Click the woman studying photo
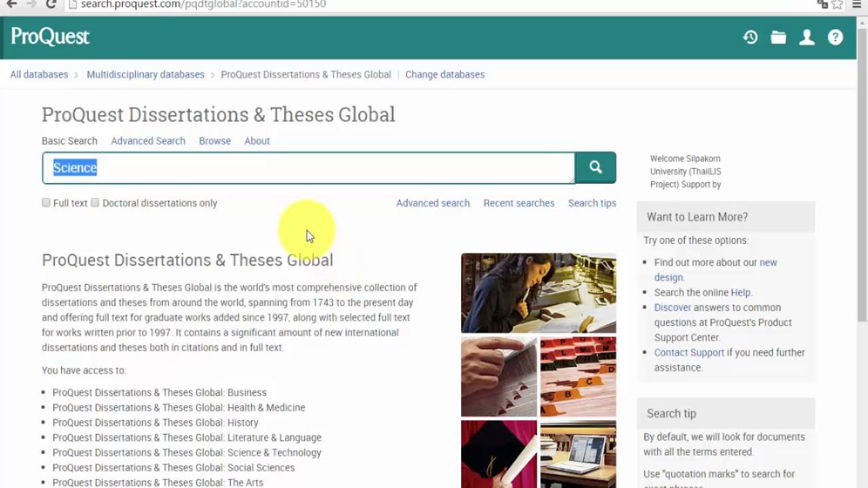868x488 pixels. [x=538, y=293]
